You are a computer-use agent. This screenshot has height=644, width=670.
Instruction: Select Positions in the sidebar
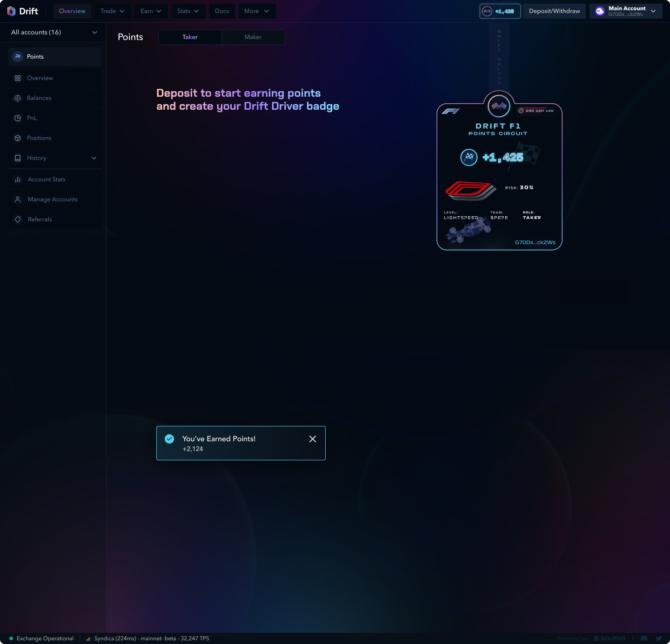[x=55, y=138]
